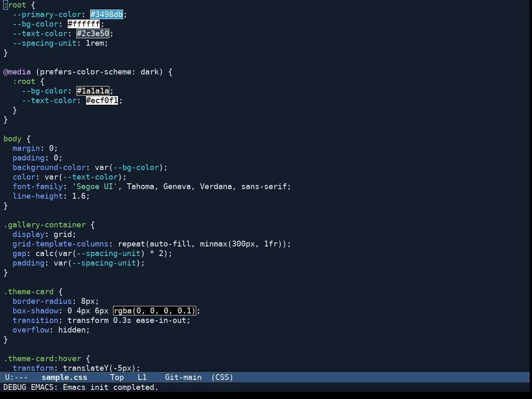
Task: Click the .theme-card selector
Action: pos(29,292)
